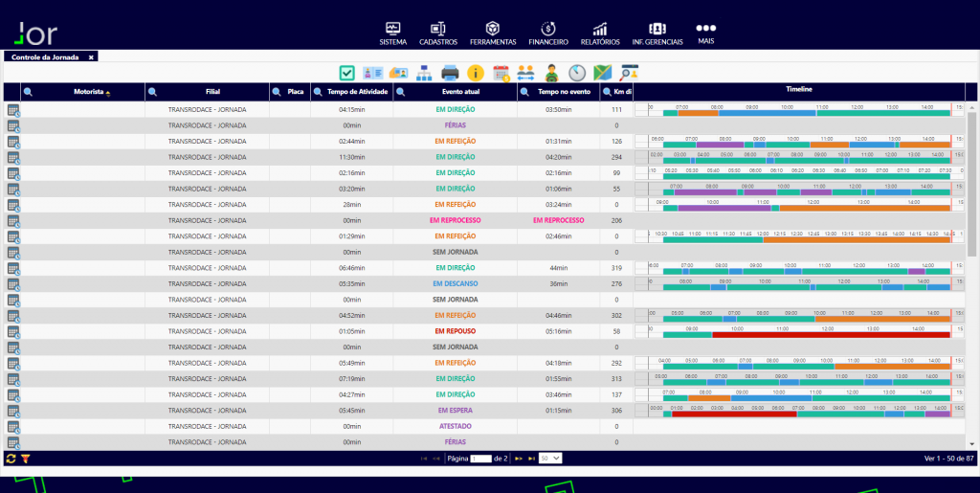Screen dimensions: 980x493
Task: Open the row icon for 04:15min activity
Action: click(x=13, y=110)
